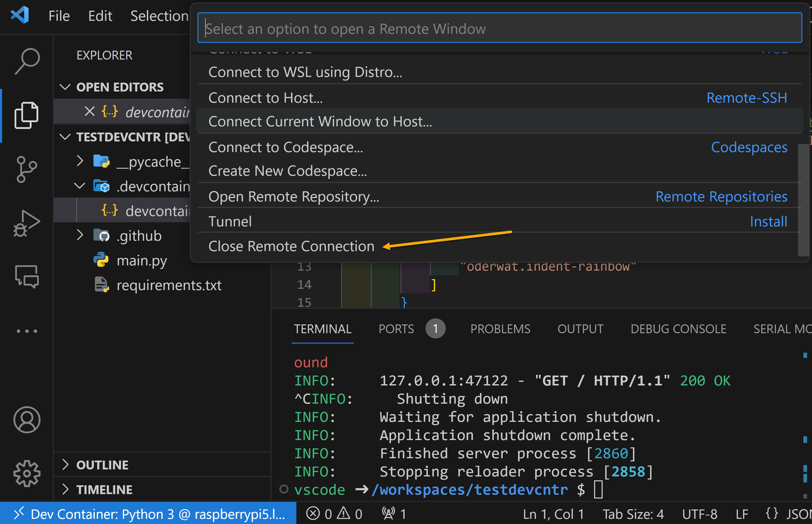Open the Search view in activity bar
Viewport: 812px width, 524px height.
point(27,61)
